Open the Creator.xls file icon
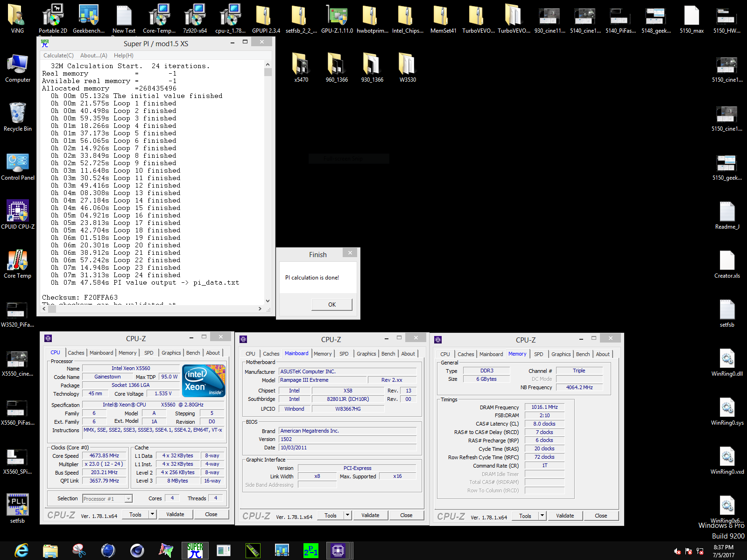747x560 pixels. click(x=727, y=264)
